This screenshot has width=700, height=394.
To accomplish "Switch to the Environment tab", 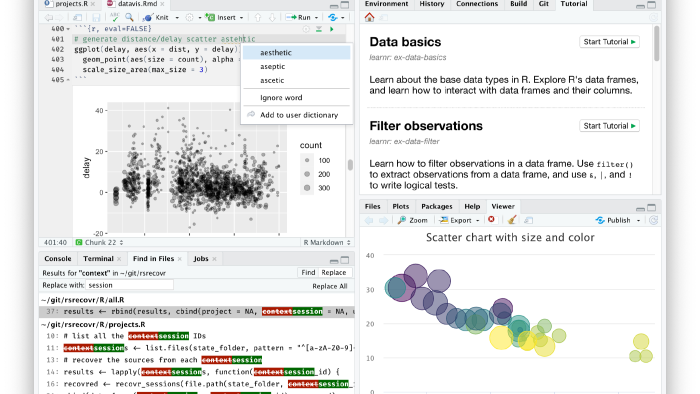I will click(x=387, y=4).
